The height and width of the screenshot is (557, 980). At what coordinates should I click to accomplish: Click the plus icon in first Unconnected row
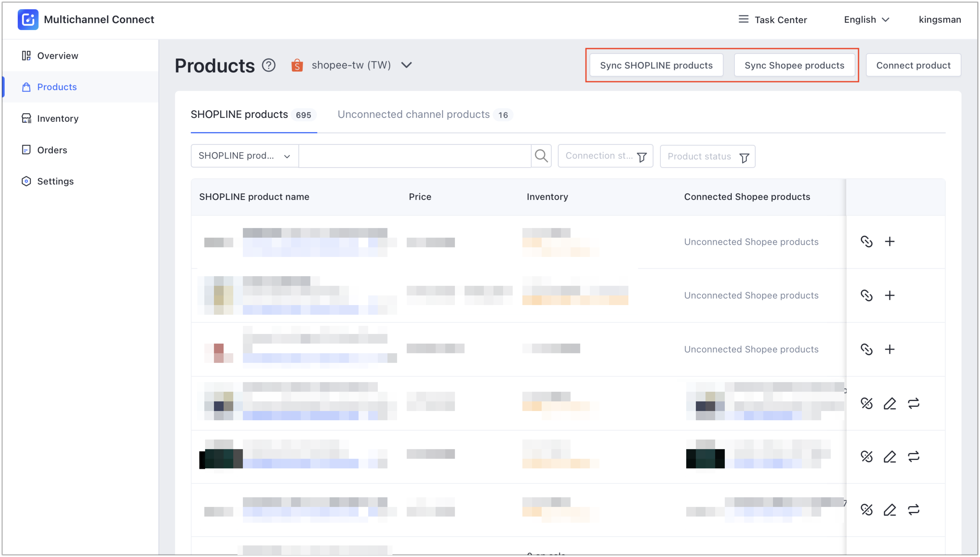pyautogui.click(x=890, y=241)
